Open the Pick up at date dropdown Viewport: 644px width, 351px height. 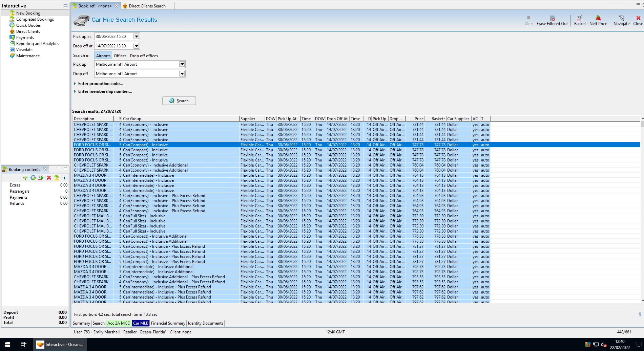(136, 37)
